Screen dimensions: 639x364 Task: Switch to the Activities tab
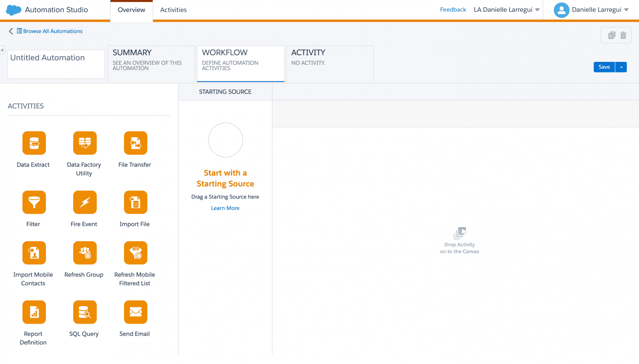click(x=173, y=10)
